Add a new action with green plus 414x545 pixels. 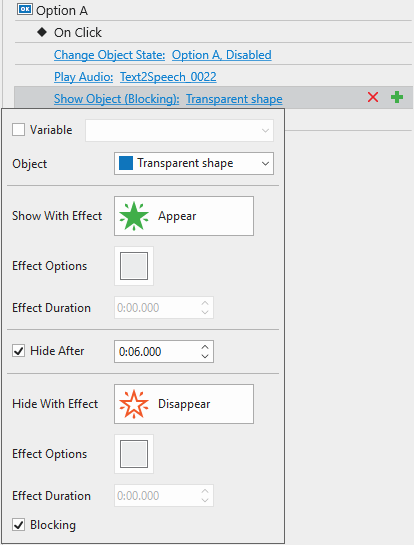click(397, 97)
